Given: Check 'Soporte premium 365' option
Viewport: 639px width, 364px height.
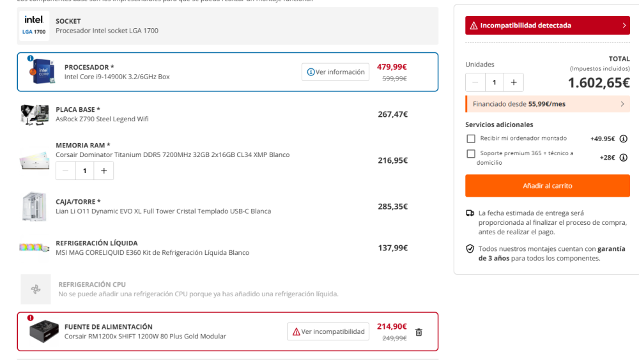Looking at the screenshot, I should [x=471, y=154].
